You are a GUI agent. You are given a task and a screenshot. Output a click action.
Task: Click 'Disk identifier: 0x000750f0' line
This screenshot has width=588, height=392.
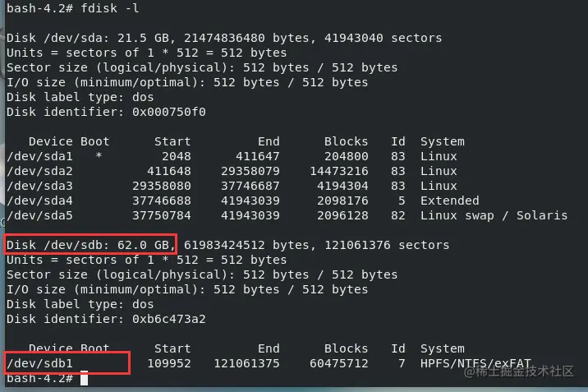[x=106, y=112]
